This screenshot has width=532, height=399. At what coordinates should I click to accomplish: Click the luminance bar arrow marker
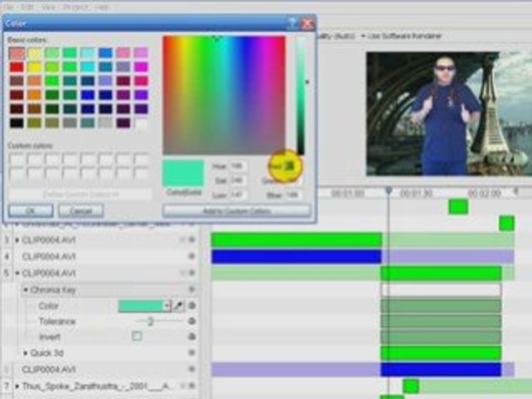point(307,82)
